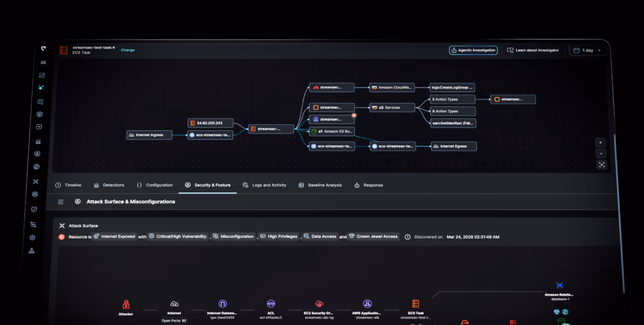
Task: Open the sliders filter sidebar icon
Action: pos(33,224)
